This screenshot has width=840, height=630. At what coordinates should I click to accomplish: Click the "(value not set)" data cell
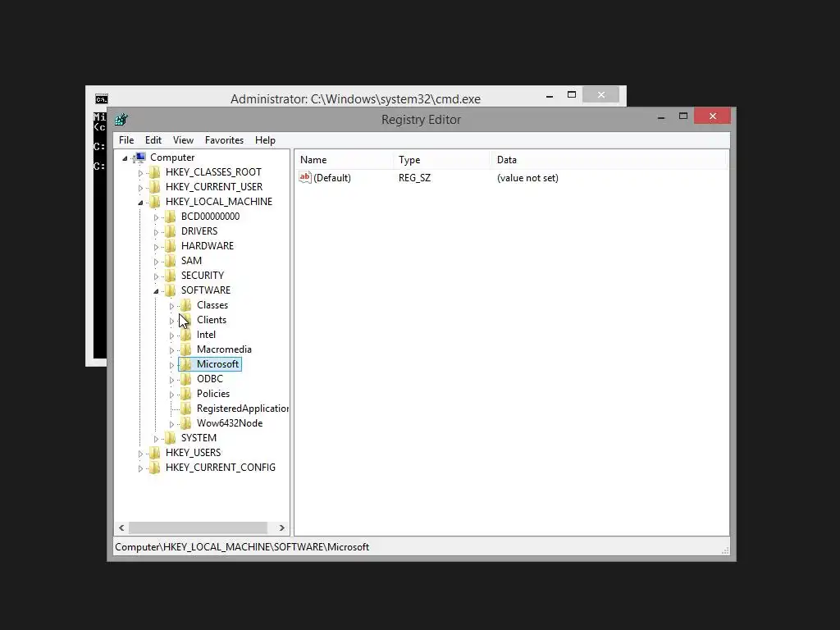pyautogui.click(x=527, y=178)
